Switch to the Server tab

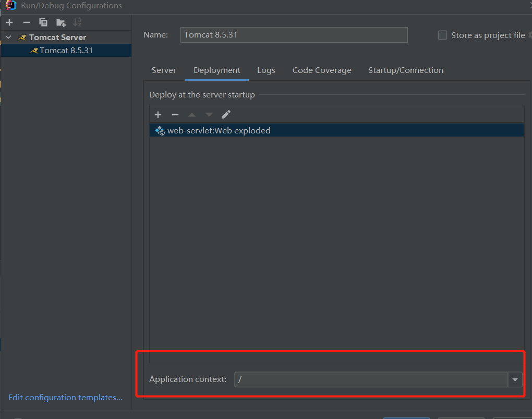click(164, 70)
